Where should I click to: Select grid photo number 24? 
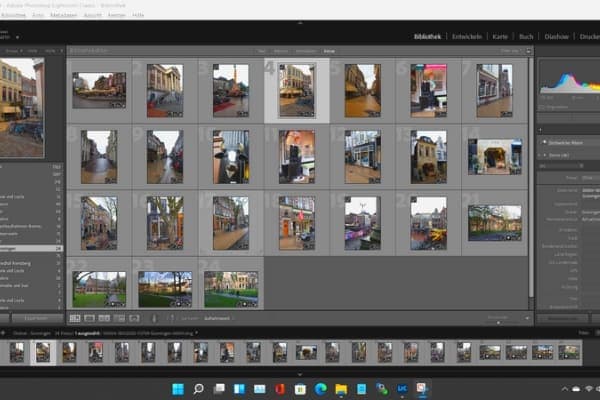click(x=231, y=289)
